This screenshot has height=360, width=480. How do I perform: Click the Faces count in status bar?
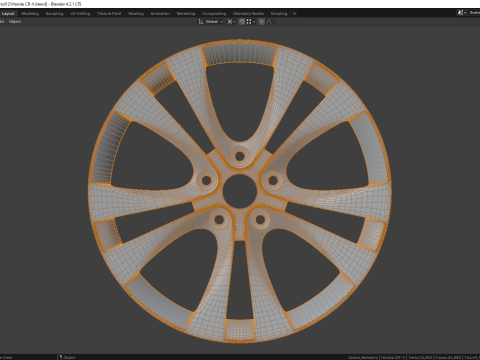(449, 357)
